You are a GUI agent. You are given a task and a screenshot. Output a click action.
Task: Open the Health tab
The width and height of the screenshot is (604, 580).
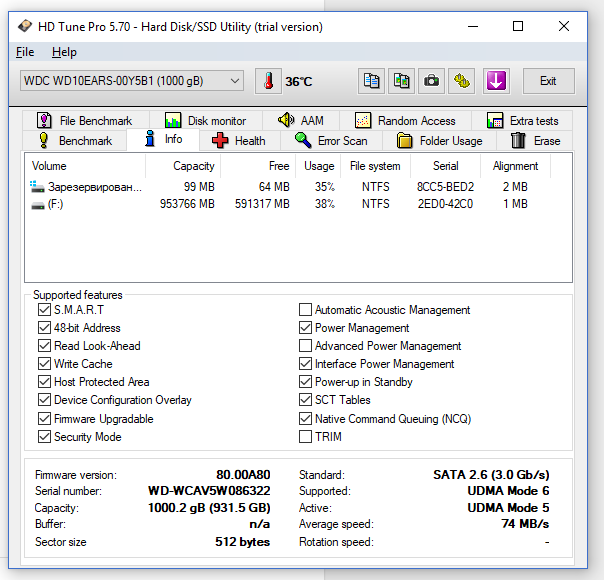point(239,141)
